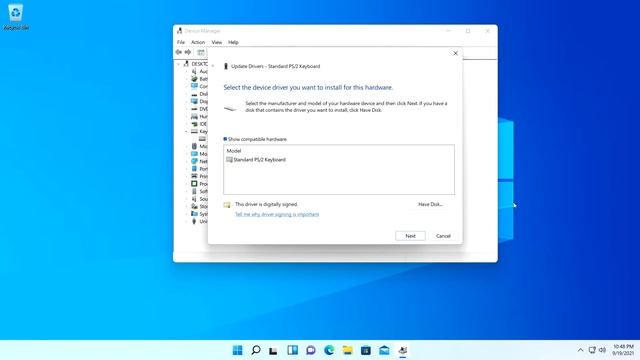The height and width of the screenshot is (360, 640).
Task: Select the Monitors category icon
Action: 194,154
